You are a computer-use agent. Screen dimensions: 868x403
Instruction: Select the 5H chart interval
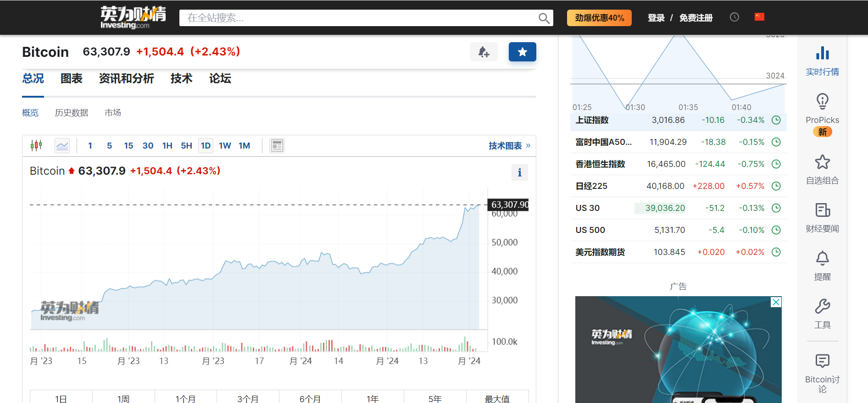point(186,146)
